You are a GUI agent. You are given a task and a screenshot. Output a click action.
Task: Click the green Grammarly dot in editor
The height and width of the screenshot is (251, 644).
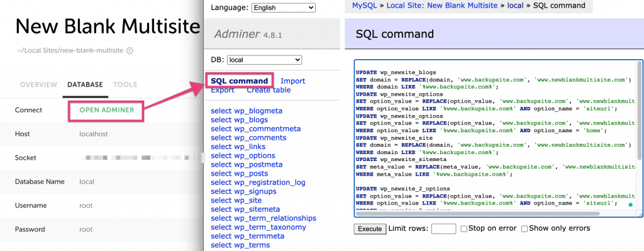click(630, 204)
